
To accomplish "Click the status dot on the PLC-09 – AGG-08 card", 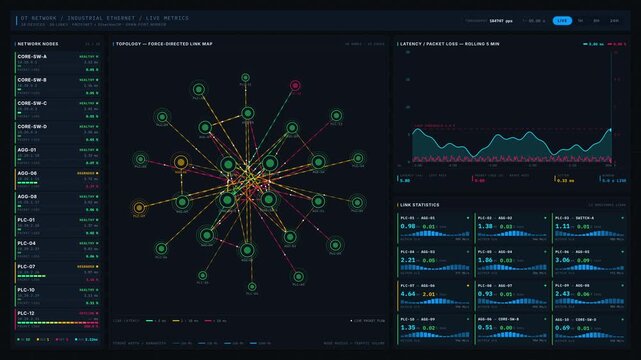I will [x=623, y=286].
